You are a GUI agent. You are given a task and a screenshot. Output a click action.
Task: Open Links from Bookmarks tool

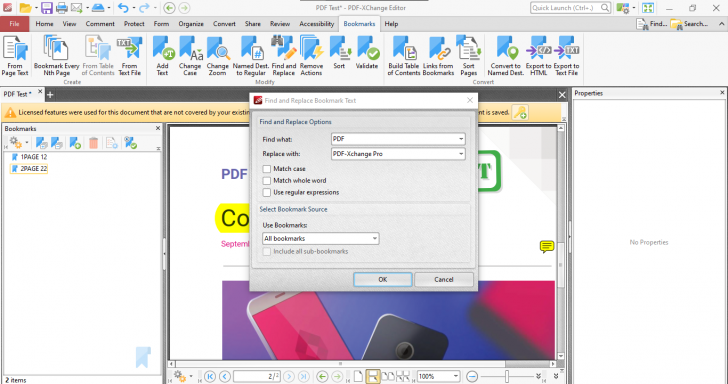438,56
